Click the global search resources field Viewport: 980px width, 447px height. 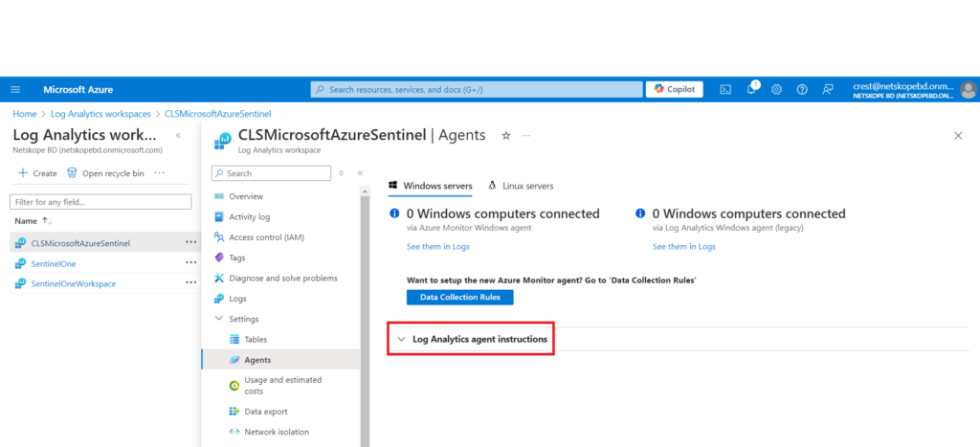click(477, 89)
